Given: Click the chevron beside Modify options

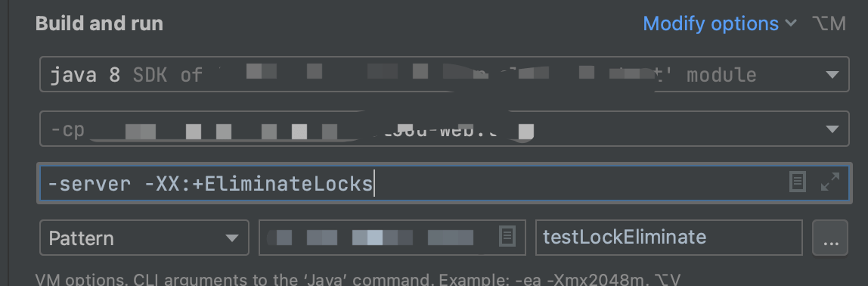Looking at the screenshot, I should [x=791, y=23].
